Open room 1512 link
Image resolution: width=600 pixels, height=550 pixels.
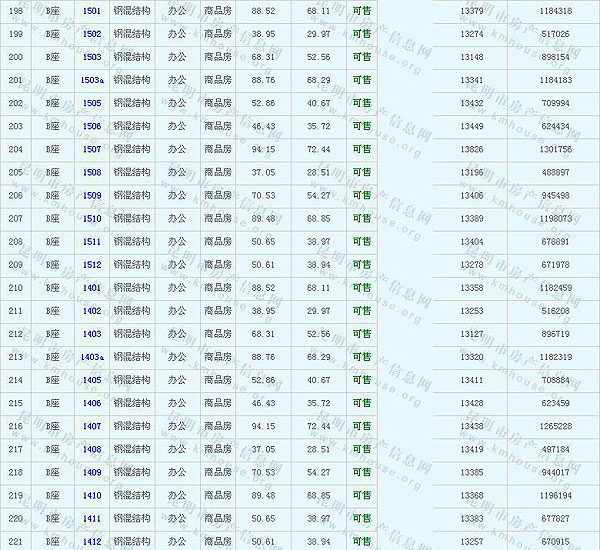click(92, 265)
